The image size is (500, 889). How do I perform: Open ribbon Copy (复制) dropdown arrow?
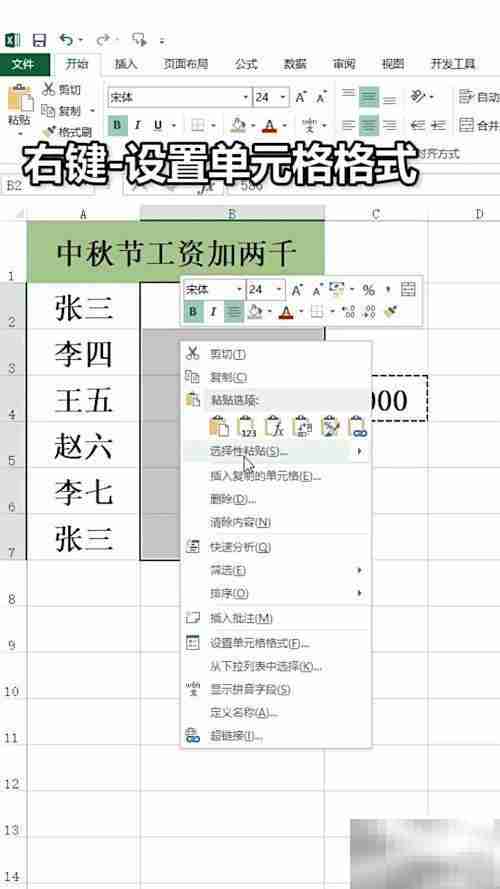[92, 111]
